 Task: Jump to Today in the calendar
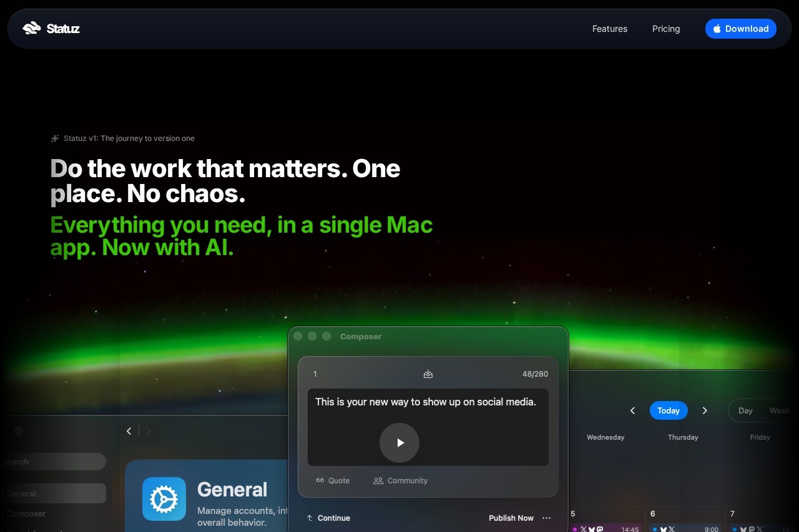click(668, 410)
